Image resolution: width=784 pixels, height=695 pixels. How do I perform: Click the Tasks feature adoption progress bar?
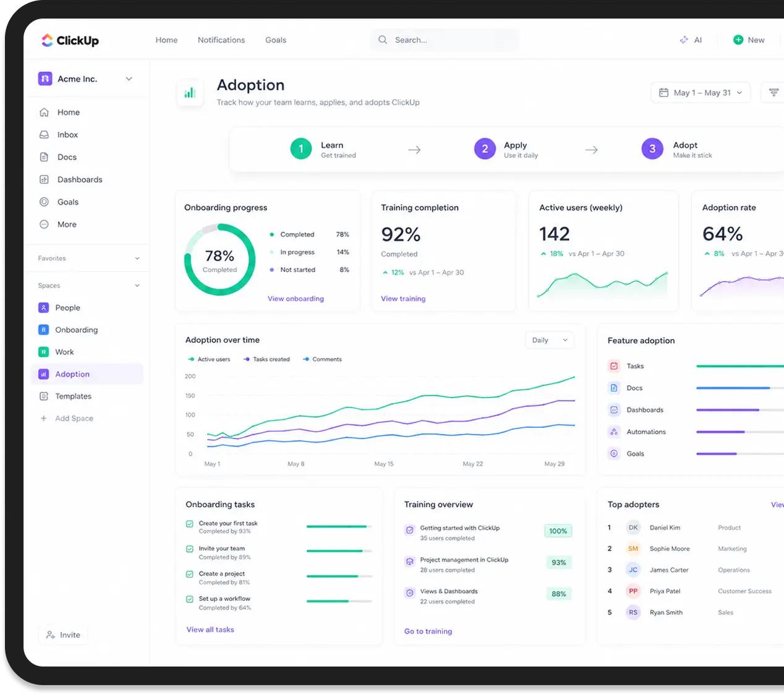739,366
